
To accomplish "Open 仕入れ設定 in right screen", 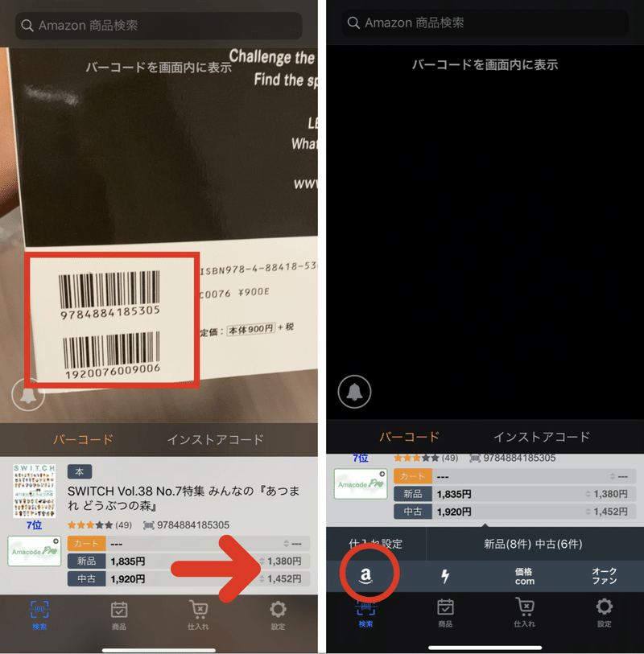I will pos(376,544).
